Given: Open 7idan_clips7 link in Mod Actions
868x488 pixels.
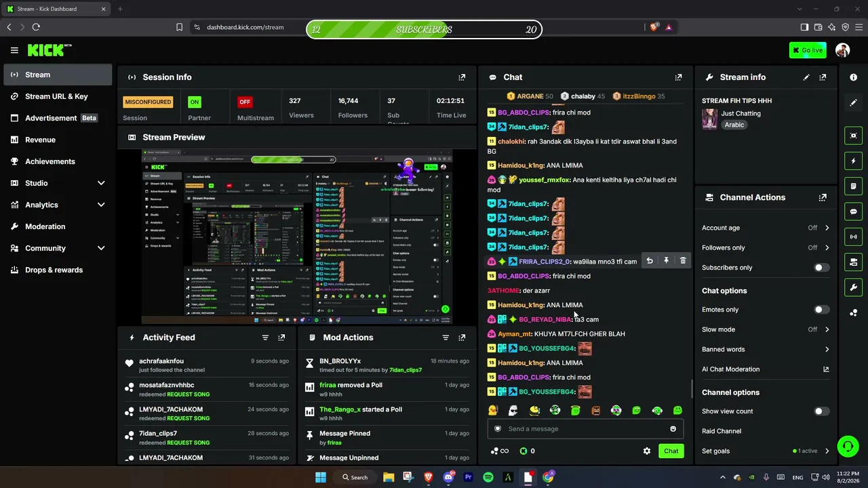Looking at the screenshot, I should 406,370.
